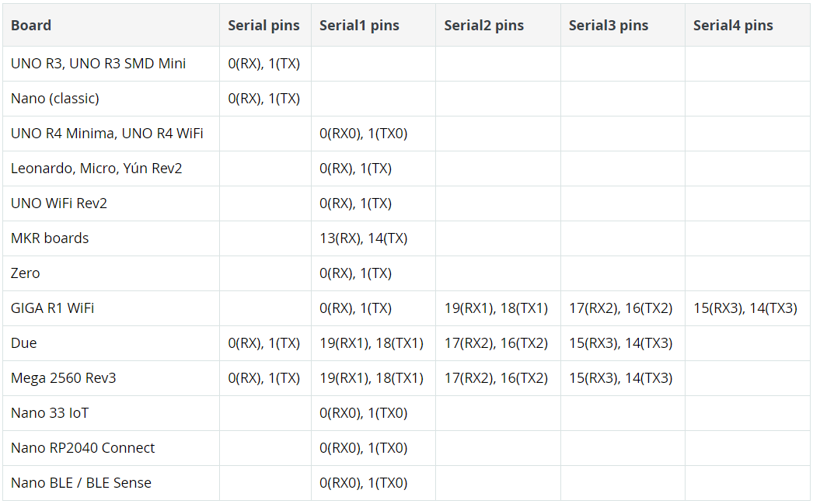Select the UNO WiFi Rev2 board cell

[59, 203]
